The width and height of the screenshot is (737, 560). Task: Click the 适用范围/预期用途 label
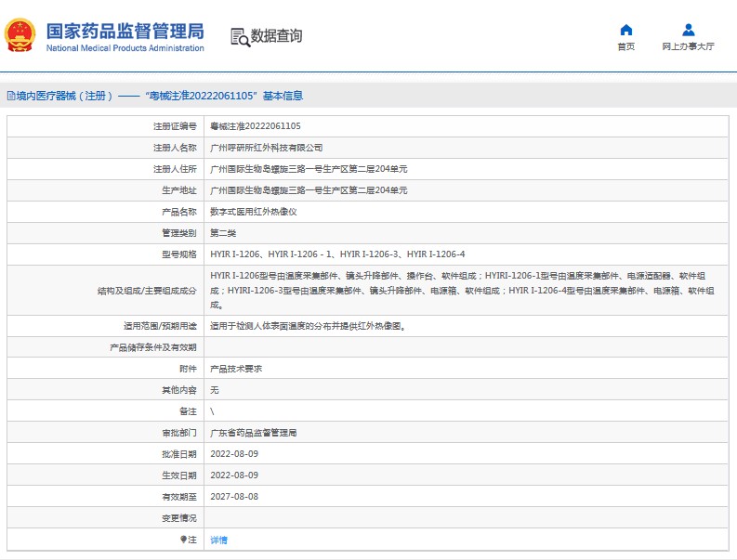[x=160, y=326]
